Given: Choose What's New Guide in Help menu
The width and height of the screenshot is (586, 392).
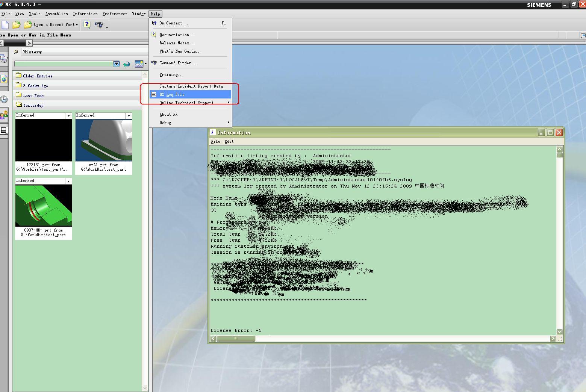Looking at the screenshot, I should (190, 51).
